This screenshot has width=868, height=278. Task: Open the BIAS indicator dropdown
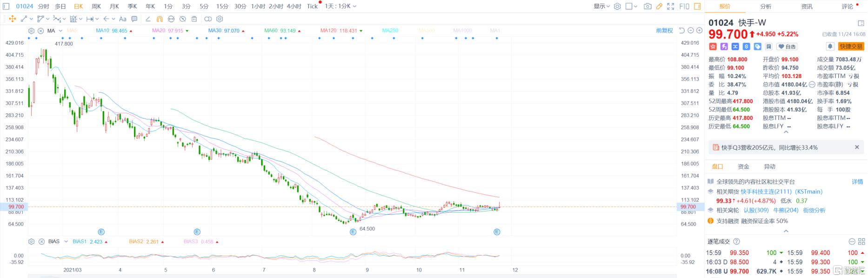tap(66, 242)
